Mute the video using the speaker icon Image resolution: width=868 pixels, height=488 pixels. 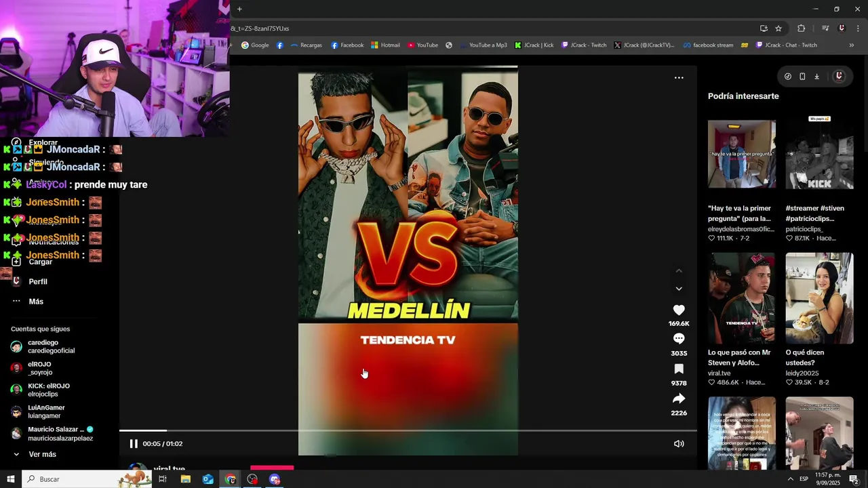[x=679, y=444]
